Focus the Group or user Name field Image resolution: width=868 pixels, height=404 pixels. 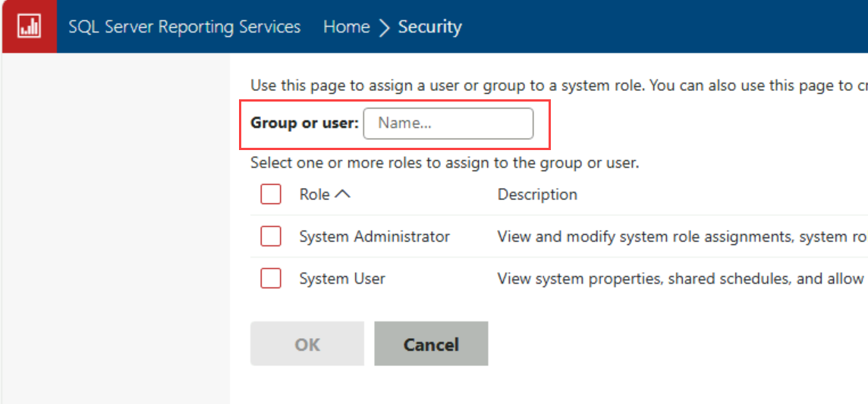pos(448,124)
